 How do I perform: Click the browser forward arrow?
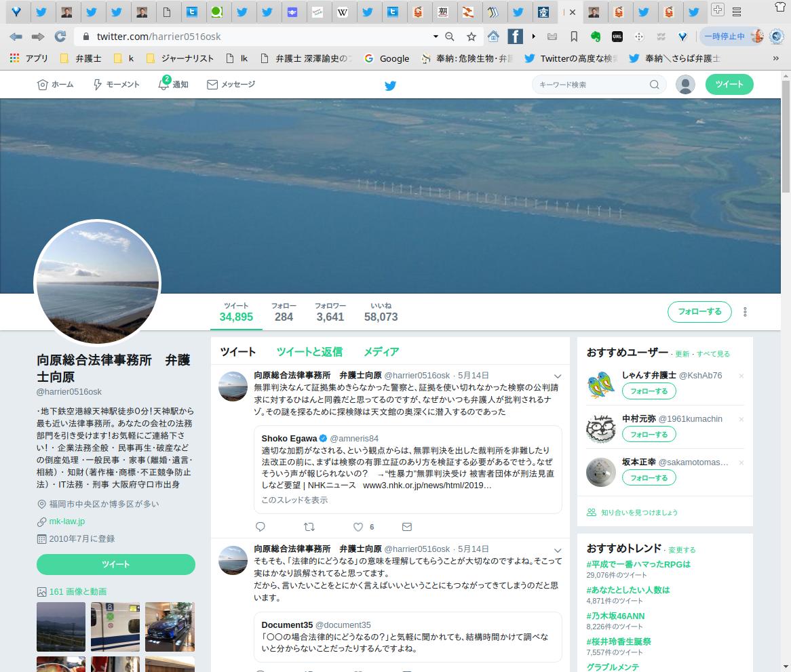tap(38, 37)
